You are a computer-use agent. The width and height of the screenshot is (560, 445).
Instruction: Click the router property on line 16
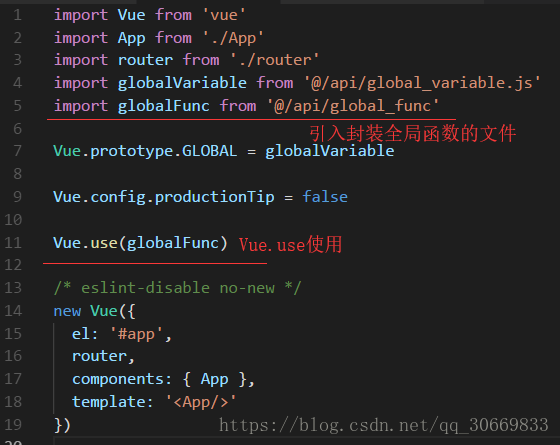tap(99, 356)
